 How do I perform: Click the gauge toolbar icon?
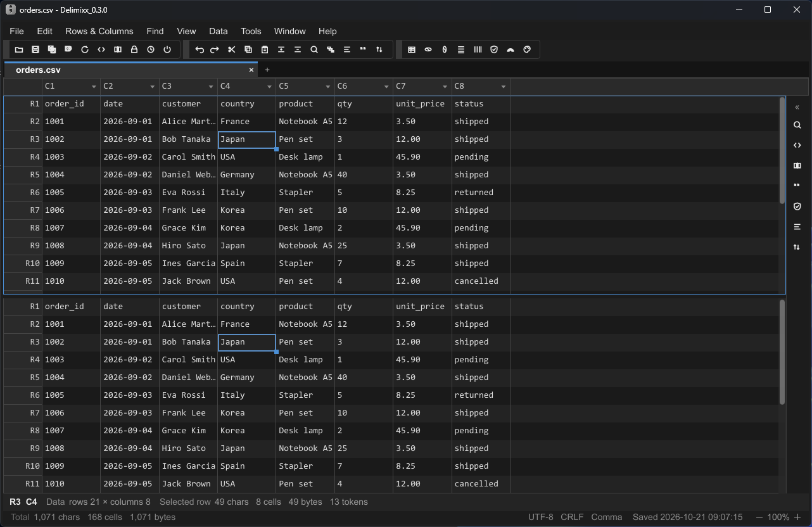(511, 49)
